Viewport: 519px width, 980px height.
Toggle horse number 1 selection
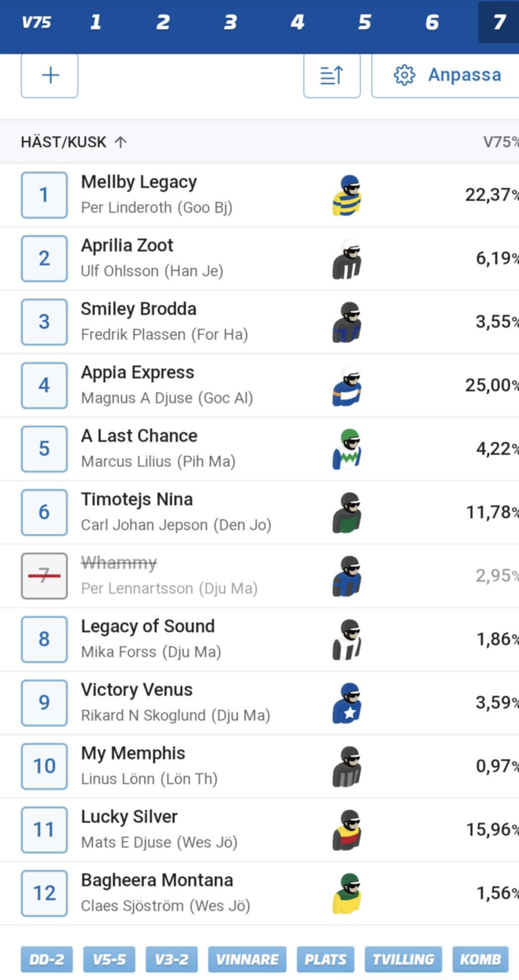click(44, 195)
